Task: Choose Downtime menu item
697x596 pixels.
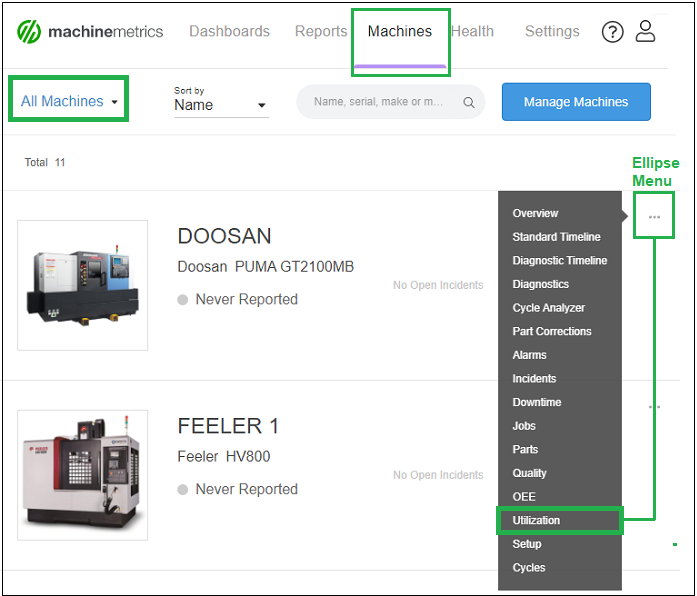Action: 537,402
